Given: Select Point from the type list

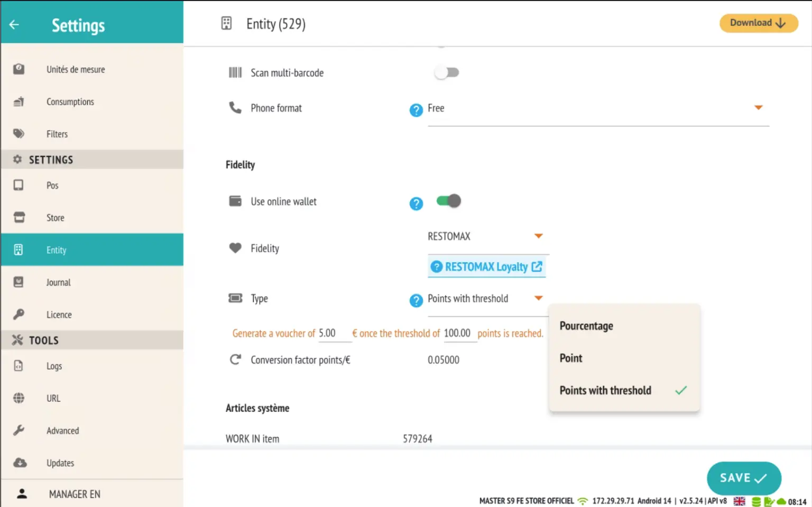Looking at the screenshot, I should [624, 358].
